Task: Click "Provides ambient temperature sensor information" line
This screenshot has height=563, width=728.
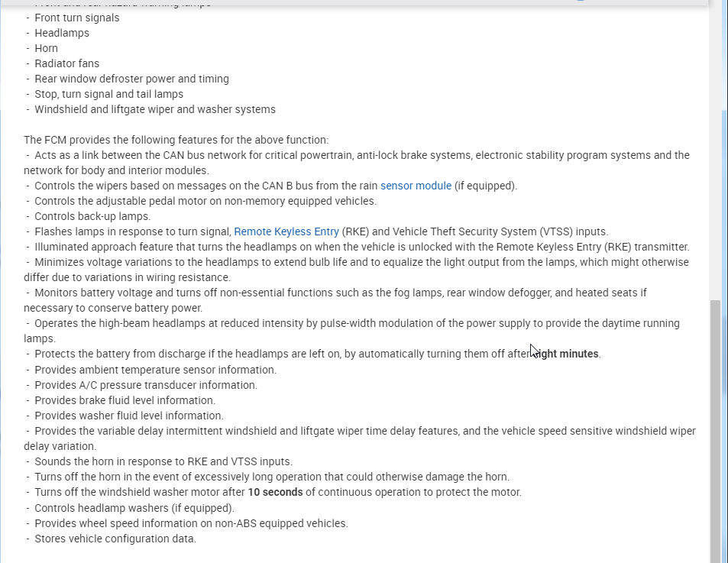Action: pyautogui.click(x=155, y=370)
